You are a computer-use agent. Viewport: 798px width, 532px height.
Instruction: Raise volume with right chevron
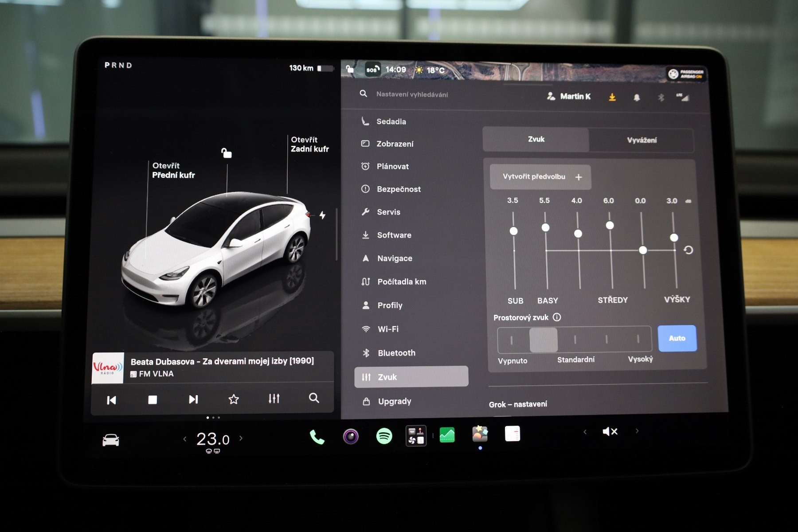638,430
